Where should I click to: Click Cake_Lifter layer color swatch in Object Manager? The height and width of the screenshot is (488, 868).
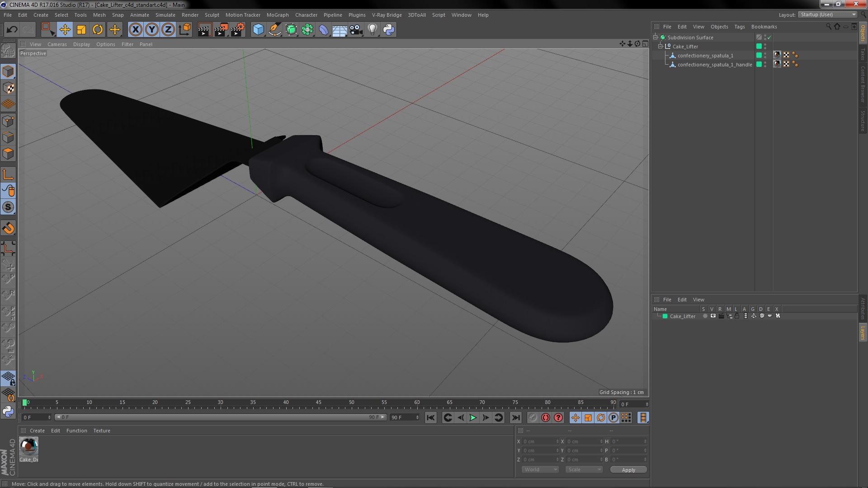[x=759, y=46]
